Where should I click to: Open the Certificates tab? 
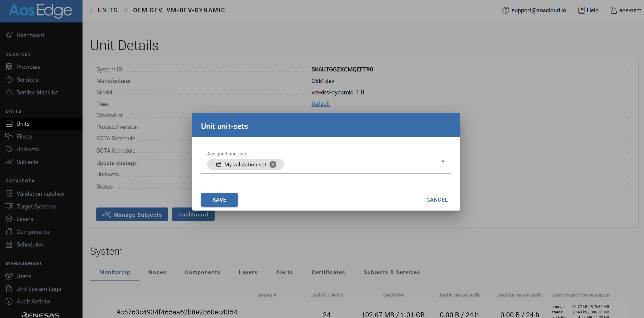pyautogui.click(x=328, y=272)
